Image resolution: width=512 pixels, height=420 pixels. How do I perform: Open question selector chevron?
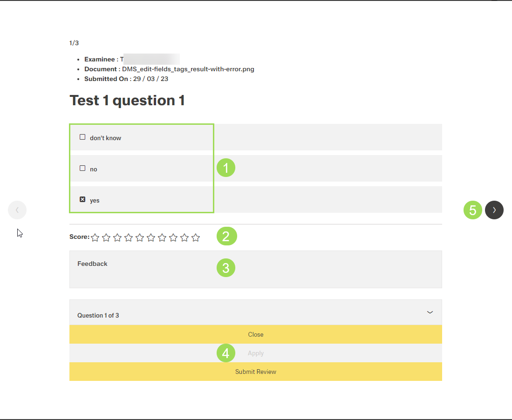[x=430, y=312]
